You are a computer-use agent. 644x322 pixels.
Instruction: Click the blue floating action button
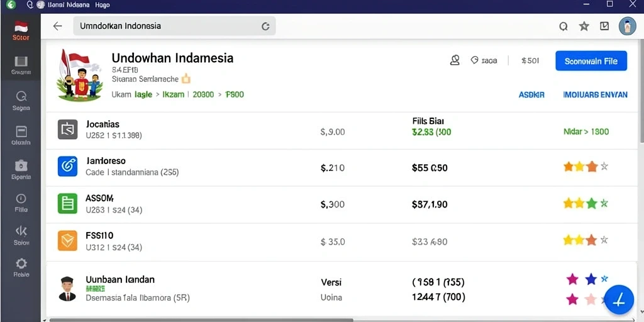click(x=619, y=300)
